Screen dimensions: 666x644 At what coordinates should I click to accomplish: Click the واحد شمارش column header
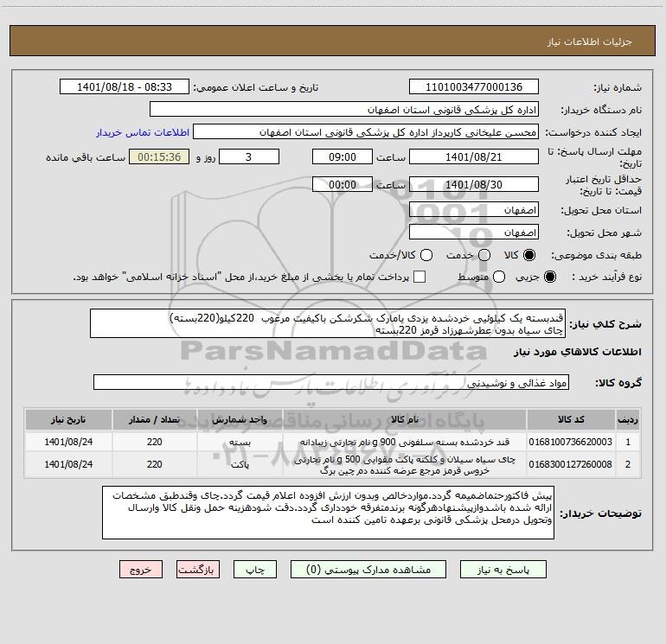click(x=240, y=419)
